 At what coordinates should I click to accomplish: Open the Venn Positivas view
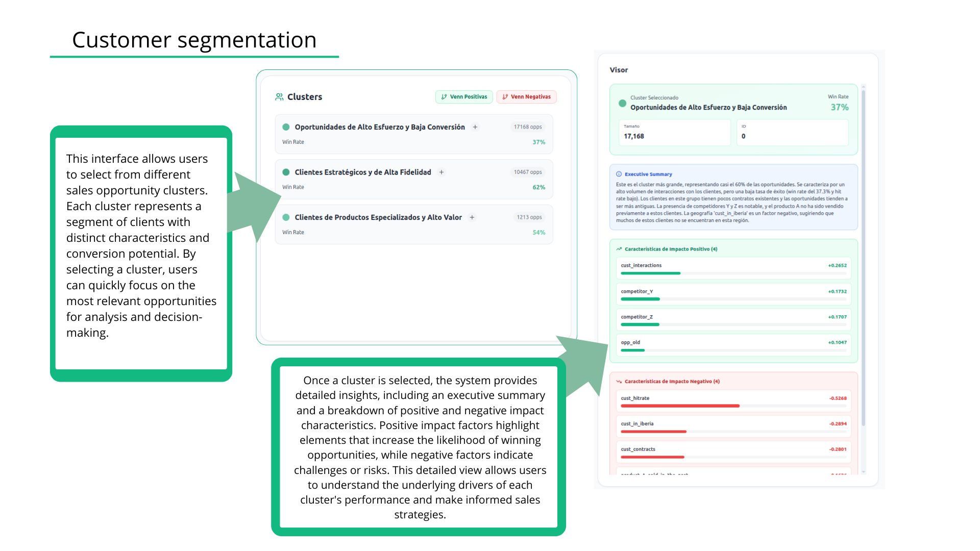pyautogui.click(x=464, y=97)
